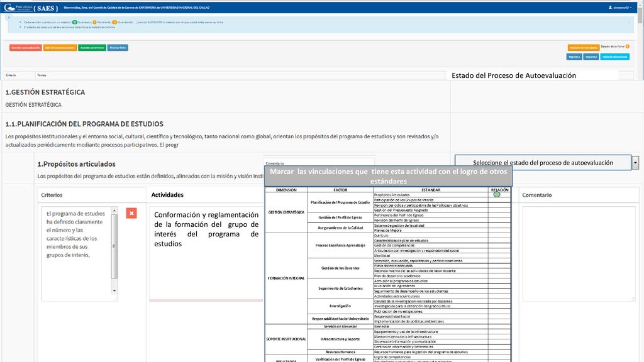This screenshot has width=644, height=362.
Task: Click the "Gestión de los Docentes" factor cell
Action: (x=340, y=268)
